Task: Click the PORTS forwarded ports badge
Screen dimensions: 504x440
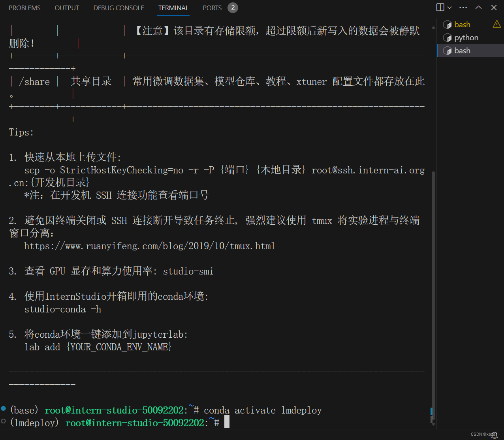Action: point(233,8)
